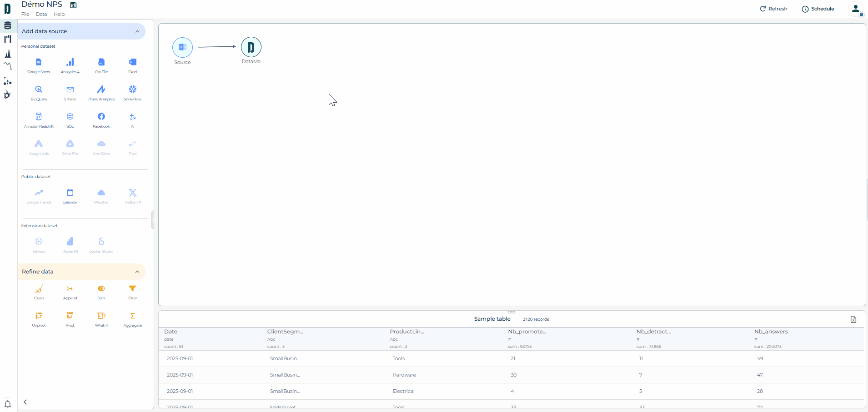Open the Data menu
The width and height of the screenshot is (868, 412).
tap(41, 14)
